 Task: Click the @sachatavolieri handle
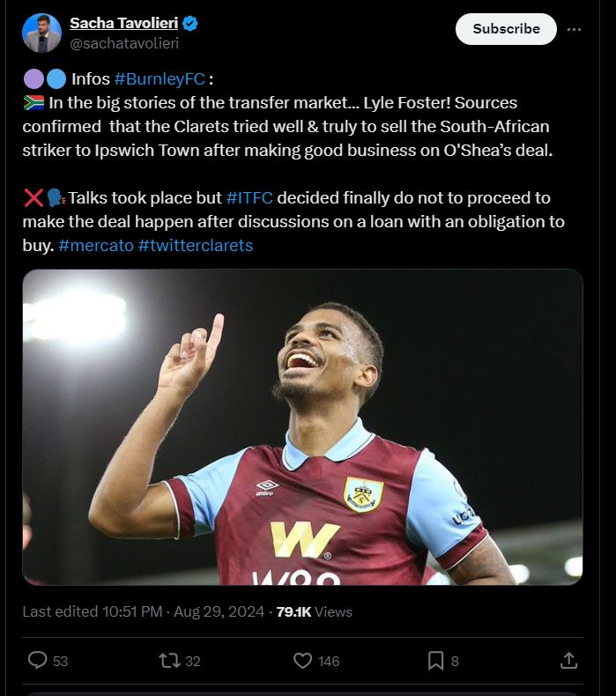123,42
